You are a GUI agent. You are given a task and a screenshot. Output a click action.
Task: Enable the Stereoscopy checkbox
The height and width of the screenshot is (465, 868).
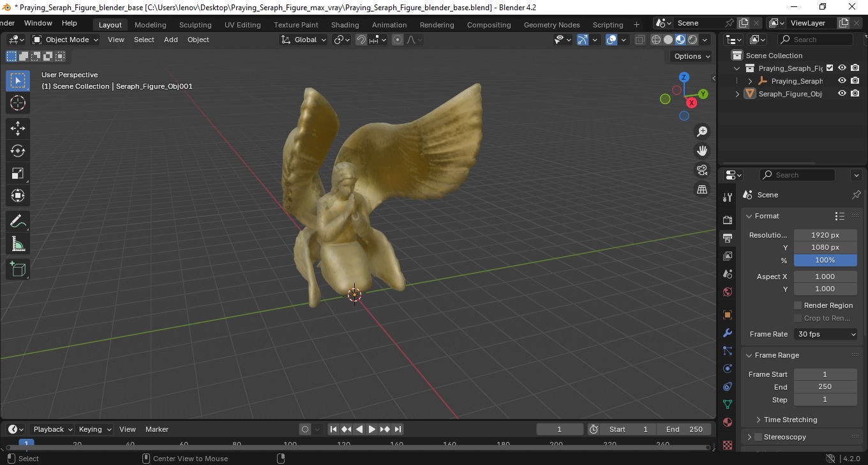point(758,437)
